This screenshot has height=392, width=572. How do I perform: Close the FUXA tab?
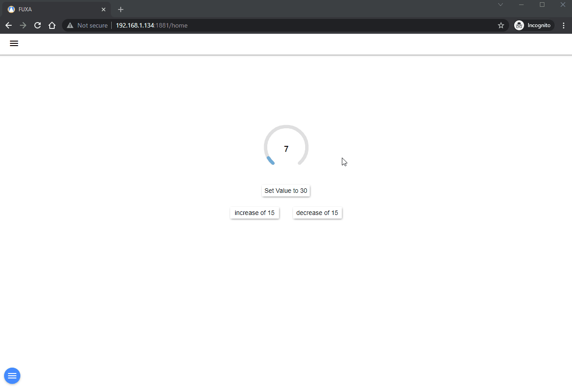(104, 9)
